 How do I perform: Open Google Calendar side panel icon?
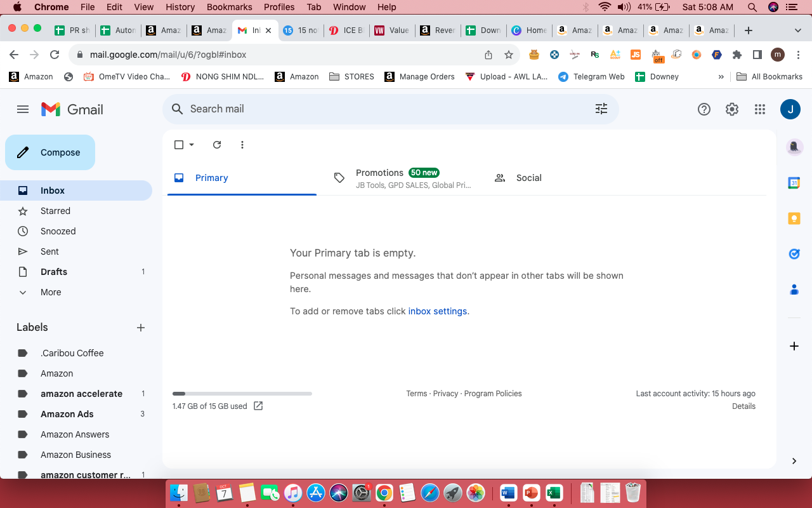click(794, 183)
